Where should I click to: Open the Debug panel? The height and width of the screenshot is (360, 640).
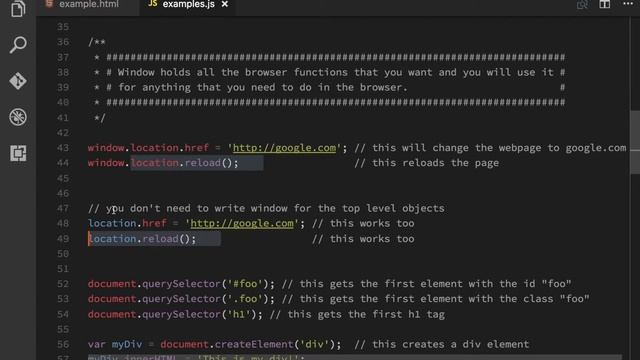[x=18, y=117]
